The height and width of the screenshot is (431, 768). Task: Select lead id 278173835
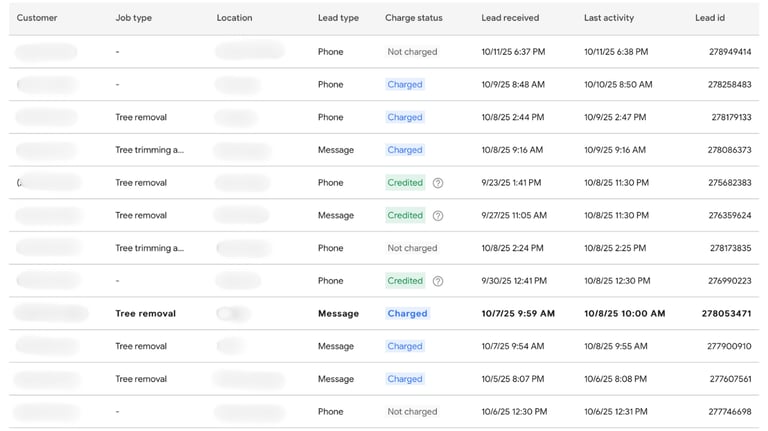[731, 248]
